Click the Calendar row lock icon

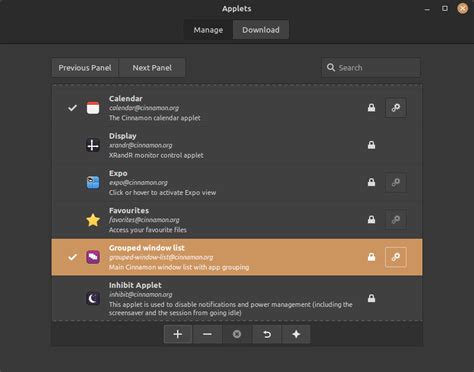coord(371,108)
